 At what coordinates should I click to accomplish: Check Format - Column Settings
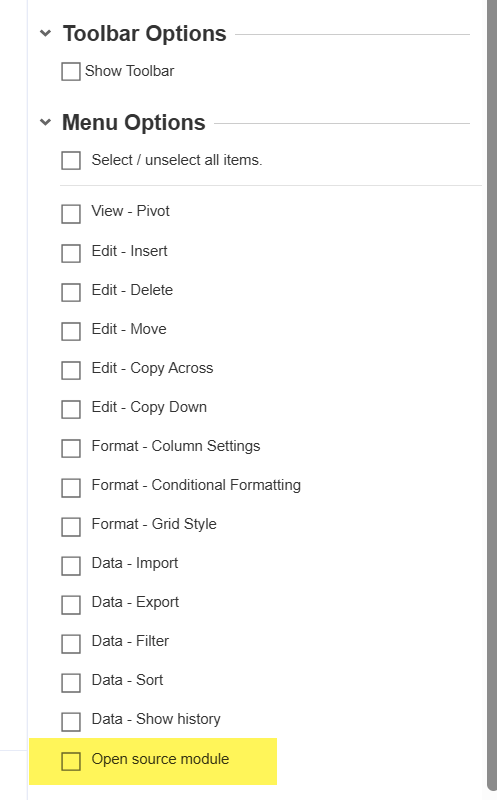tap(71, 448)
